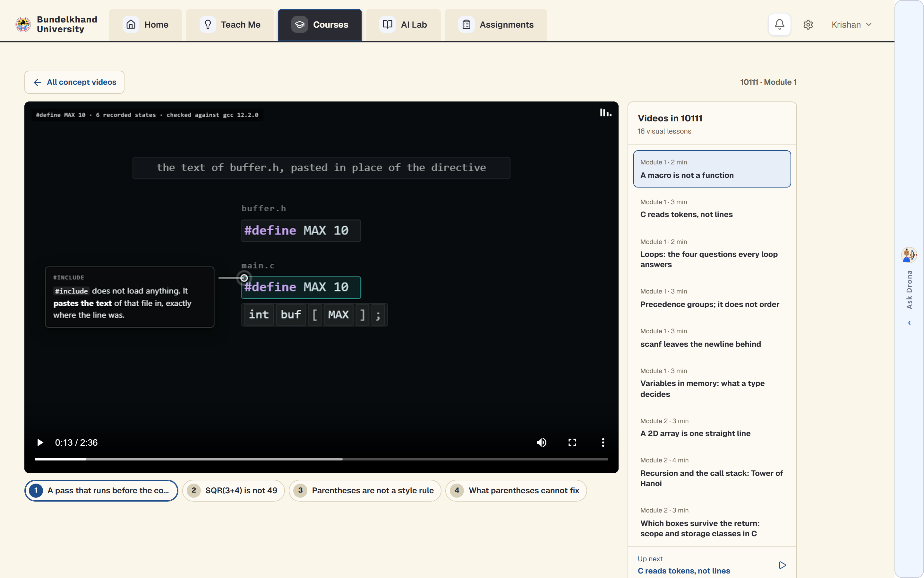Image resolution: width=924 pixels, height=578 pixels.
Task: Open the Krishan account dropdown
Action: [x=851, y=24]
